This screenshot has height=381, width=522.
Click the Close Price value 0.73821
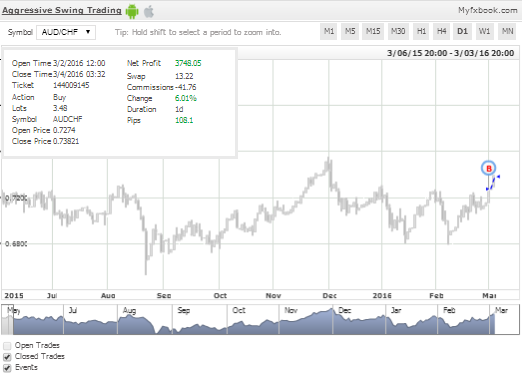tap(66, 141)
